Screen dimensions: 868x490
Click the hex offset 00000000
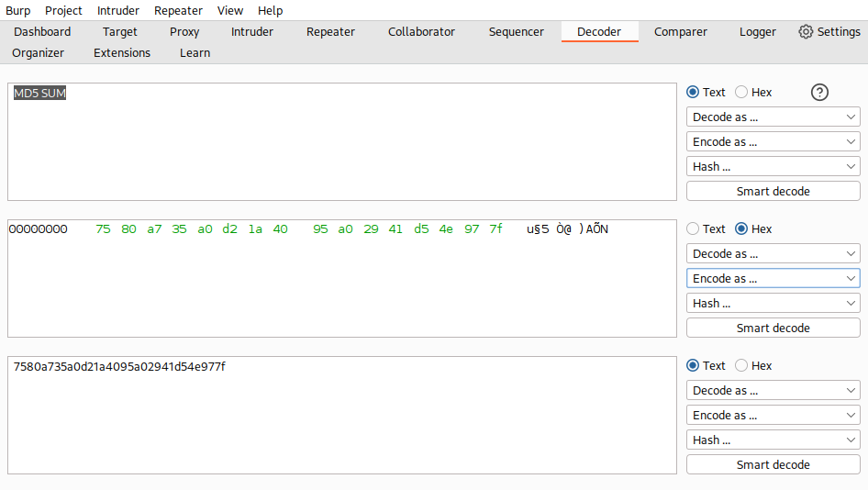point(39,229)
